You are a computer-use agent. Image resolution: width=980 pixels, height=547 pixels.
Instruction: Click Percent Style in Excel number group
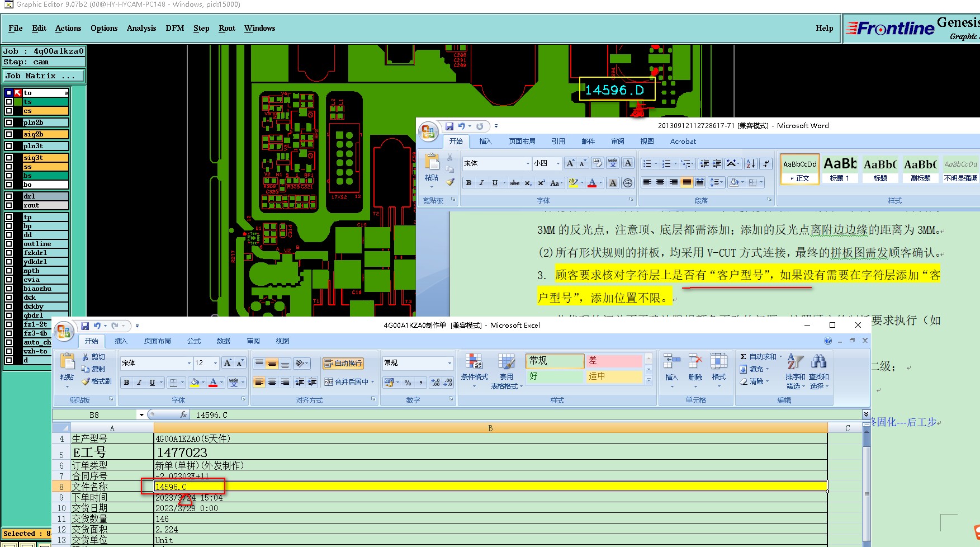(408, 383)
